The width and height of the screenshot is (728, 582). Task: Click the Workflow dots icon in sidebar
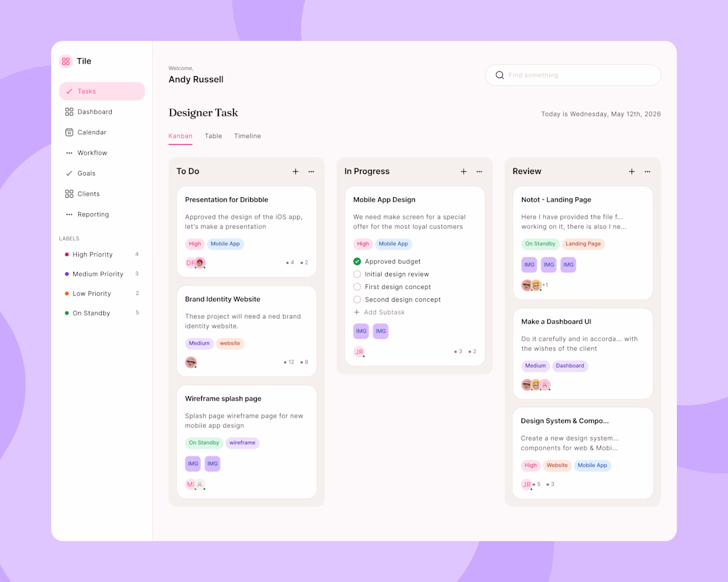(x=69, y=153)
